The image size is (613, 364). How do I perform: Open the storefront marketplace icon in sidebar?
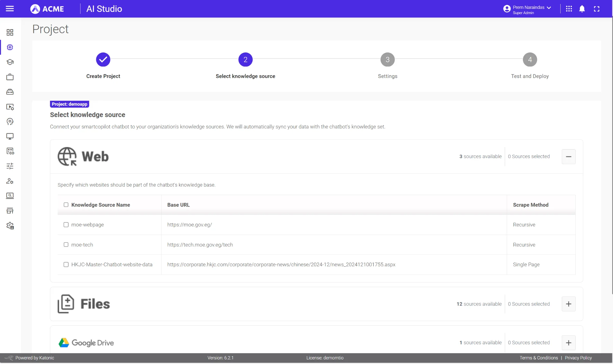coord(10,210)
